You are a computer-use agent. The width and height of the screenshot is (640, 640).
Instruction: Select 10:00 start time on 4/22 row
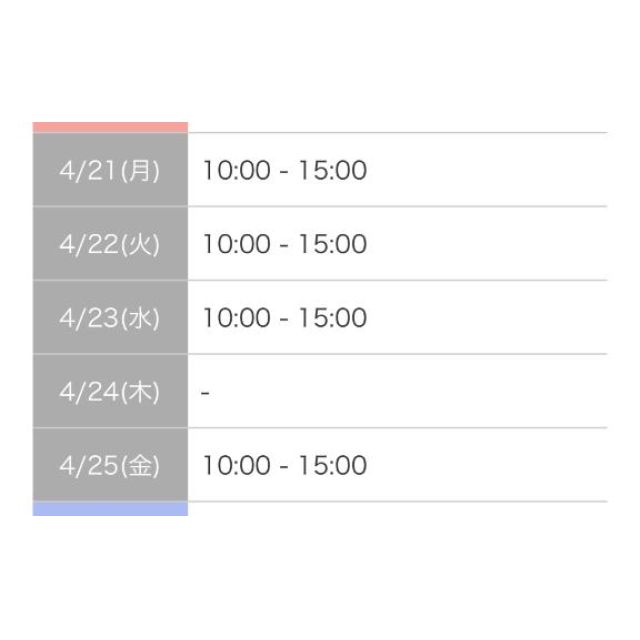pos(236,244)
